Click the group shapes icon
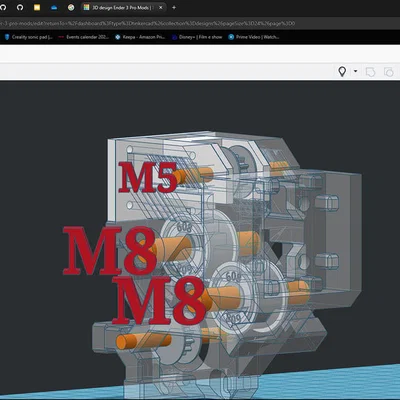 [x=370, y=72]
